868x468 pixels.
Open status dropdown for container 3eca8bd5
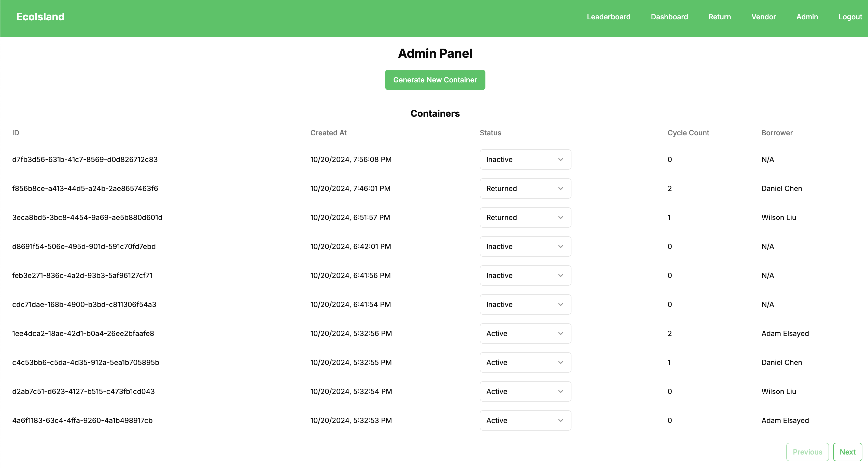525,217
